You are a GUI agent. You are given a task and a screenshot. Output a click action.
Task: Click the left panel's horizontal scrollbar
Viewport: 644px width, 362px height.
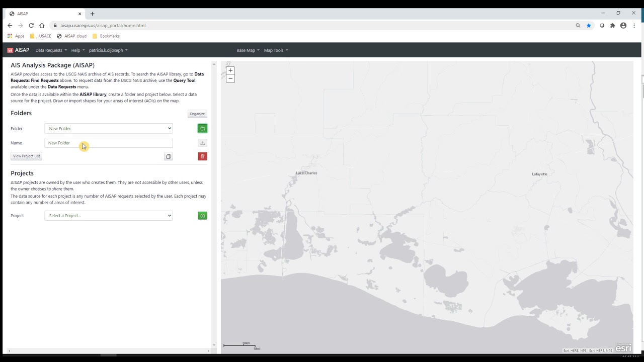pyautogui.click(x=109, y=351)
